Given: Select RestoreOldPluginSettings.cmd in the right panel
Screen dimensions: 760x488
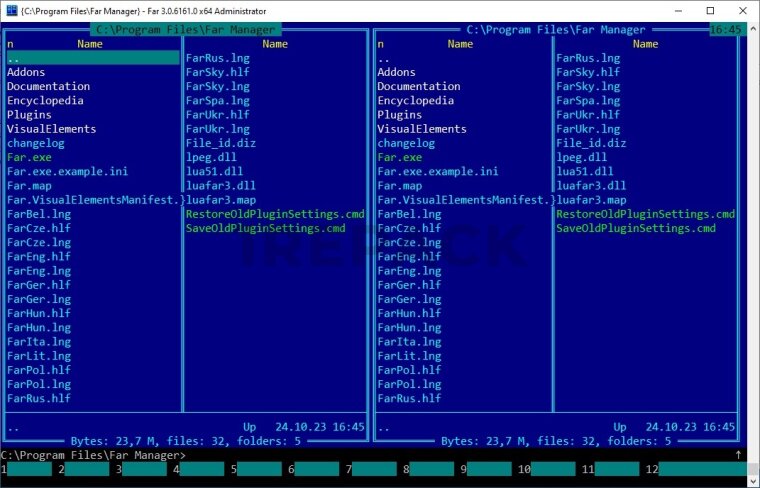Looking at the screenshot, I should 645,215.
